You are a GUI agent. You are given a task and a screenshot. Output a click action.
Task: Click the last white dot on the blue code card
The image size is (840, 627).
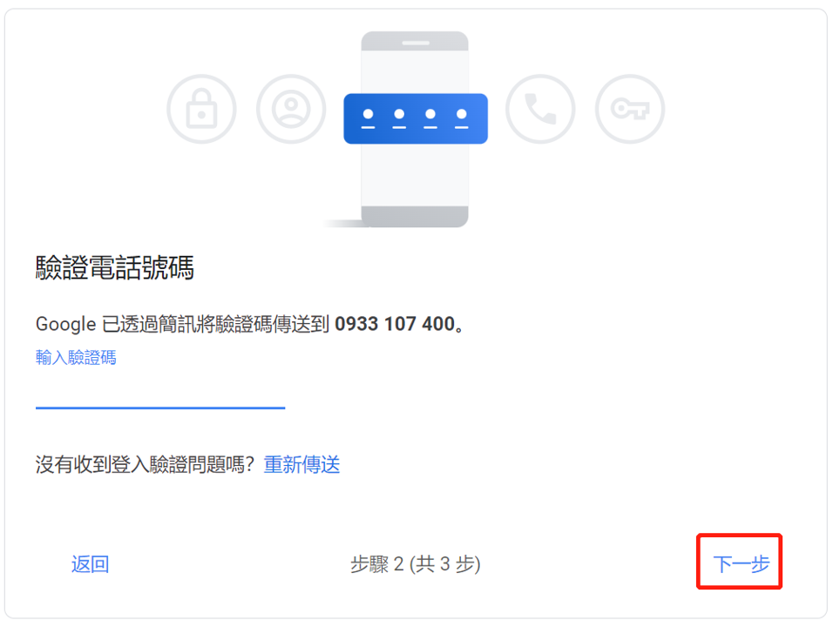tap(461, 114)
